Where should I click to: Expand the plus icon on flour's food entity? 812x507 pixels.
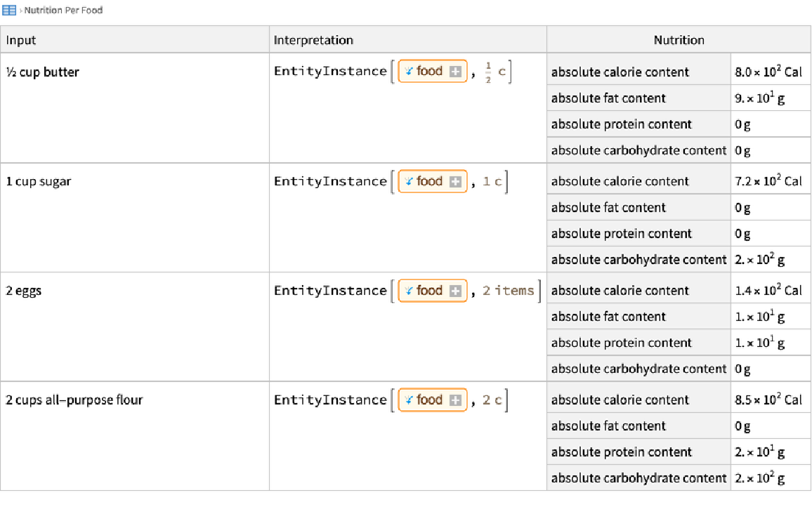(455, 400)
